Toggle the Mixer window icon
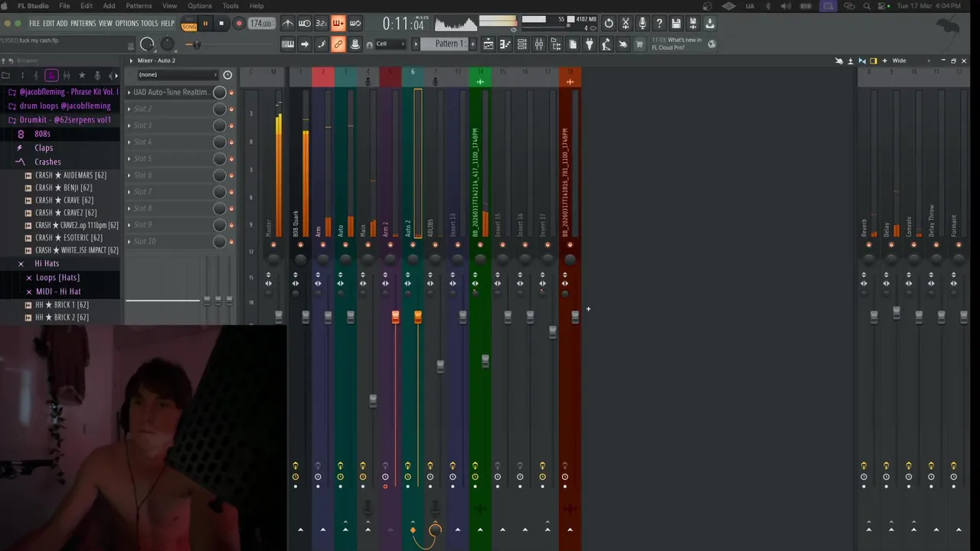 pyautogui.click(x=539, y=44)
